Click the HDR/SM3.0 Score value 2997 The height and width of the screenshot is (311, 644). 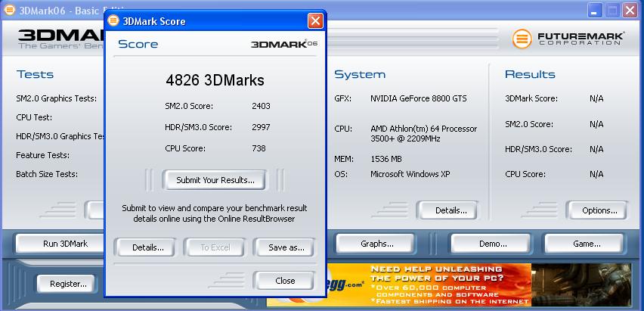click(x=261, y=127)
